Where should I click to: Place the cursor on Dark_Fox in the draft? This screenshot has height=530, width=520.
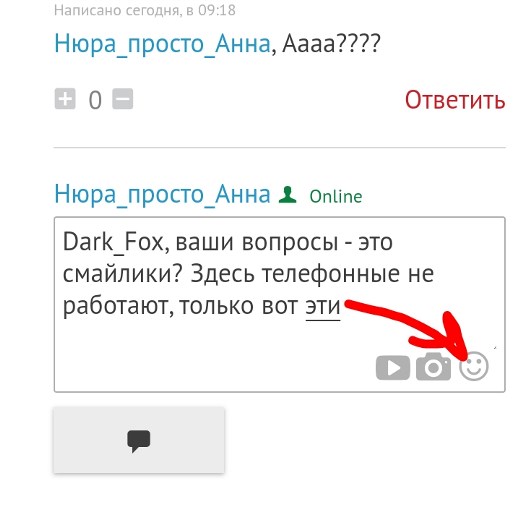(x=113, y=242)
